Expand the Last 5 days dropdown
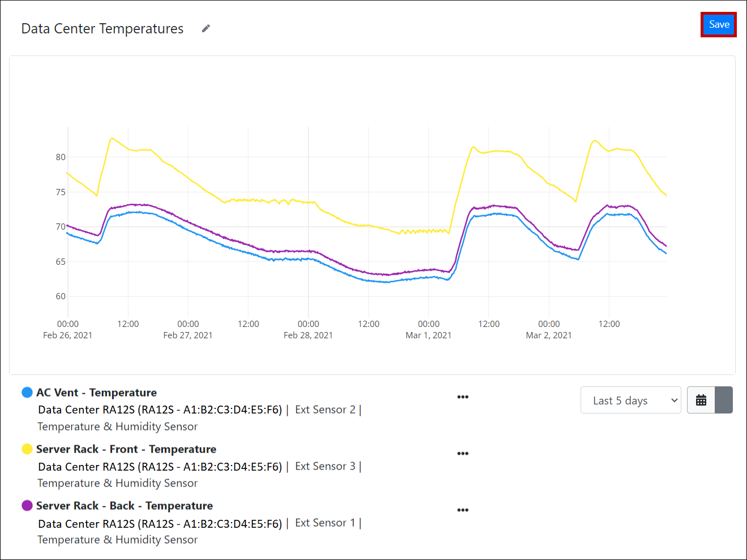Image resolution: width=747 pixels, height=560 pixels. [630, 400]
